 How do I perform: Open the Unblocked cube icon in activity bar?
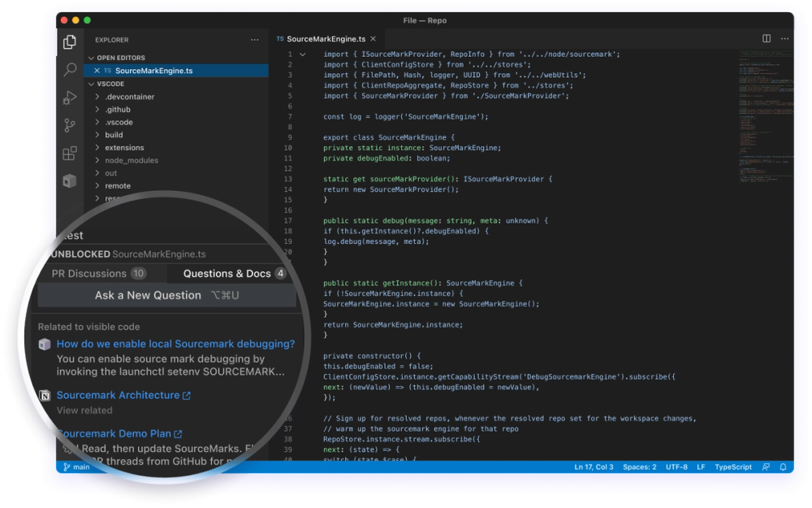[69, 181]
